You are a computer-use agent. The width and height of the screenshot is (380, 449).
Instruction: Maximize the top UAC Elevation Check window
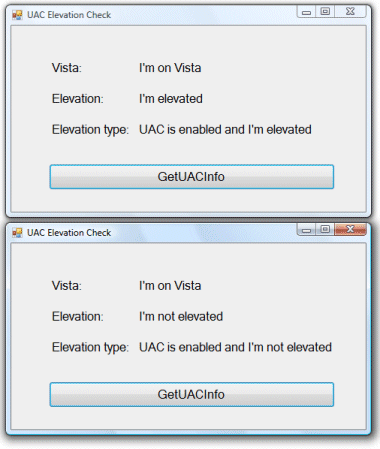pos(325,12)
